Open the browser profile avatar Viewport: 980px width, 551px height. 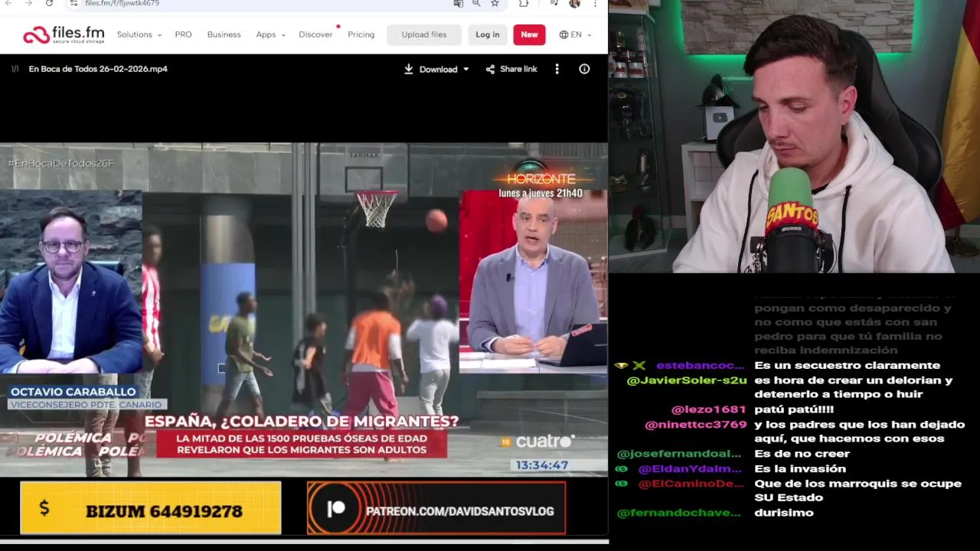(x=574, y=3)
